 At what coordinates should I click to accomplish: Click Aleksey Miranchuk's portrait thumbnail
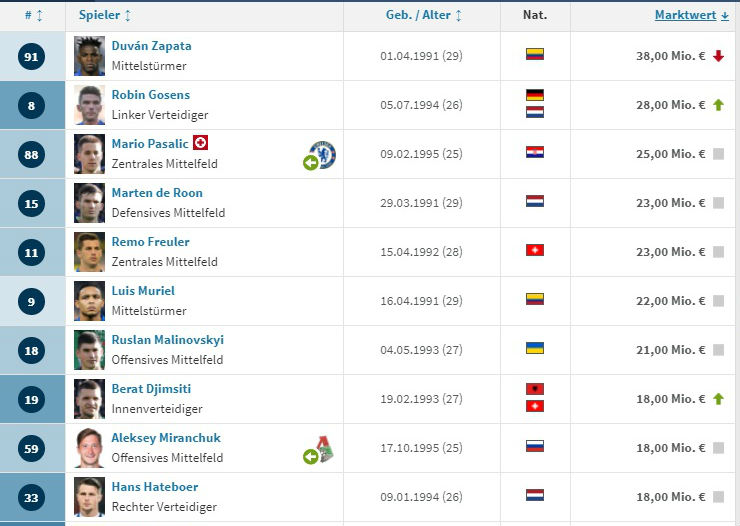click(89, 448)
